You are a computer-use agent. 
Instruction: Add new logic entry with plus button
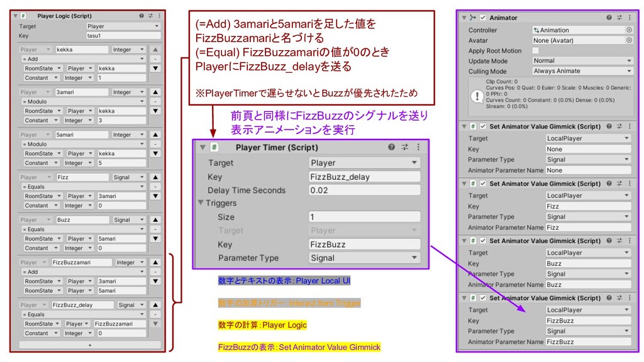[90, 345]
